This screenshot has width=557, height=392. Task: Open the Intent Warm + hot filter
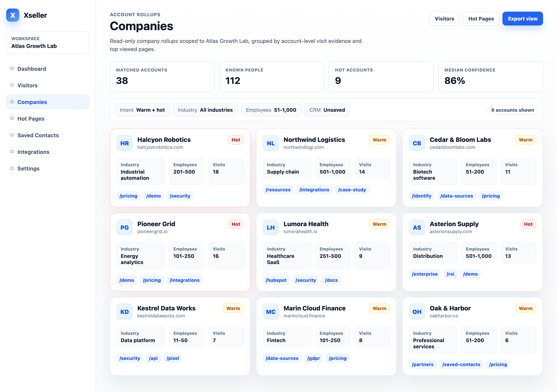click(142, 110)
